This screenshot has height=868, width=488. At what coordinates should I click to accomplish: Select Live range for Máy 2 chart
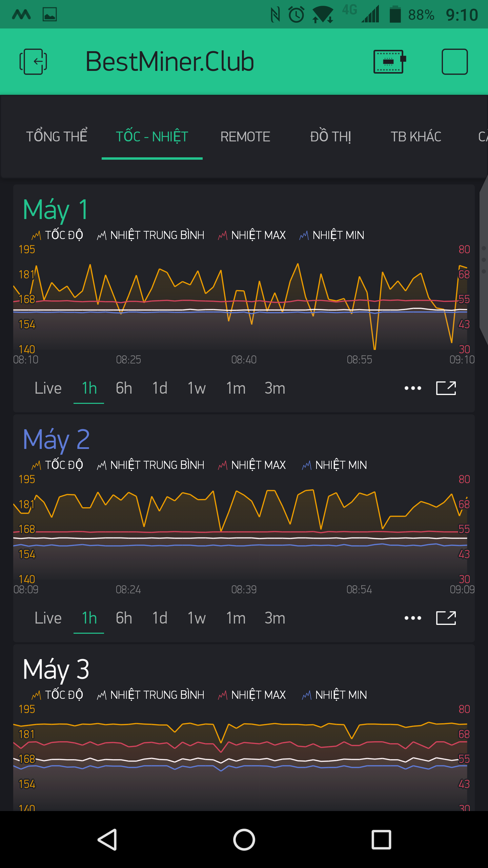pos(48,618)
